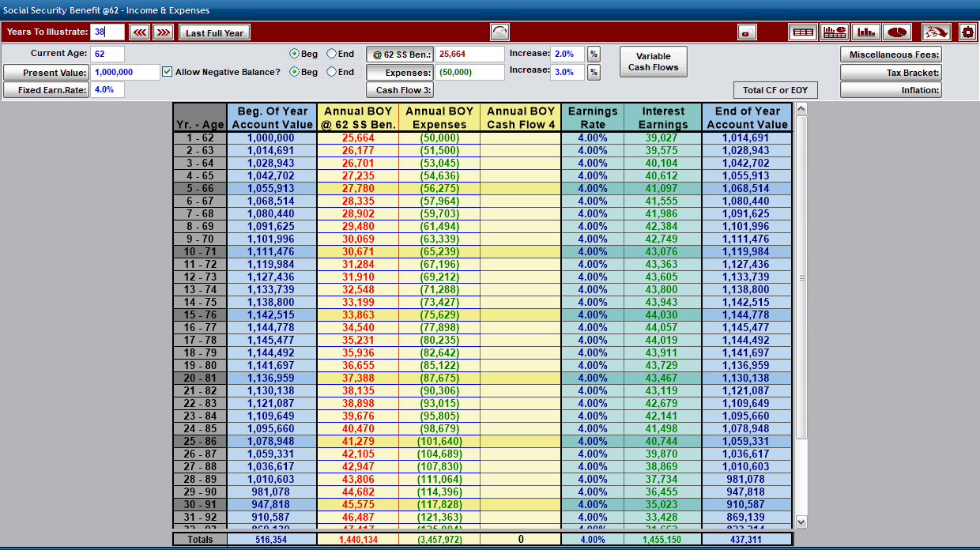Open settings gear icon
This screenshot has height=550, width=980.
coord(968,32)
